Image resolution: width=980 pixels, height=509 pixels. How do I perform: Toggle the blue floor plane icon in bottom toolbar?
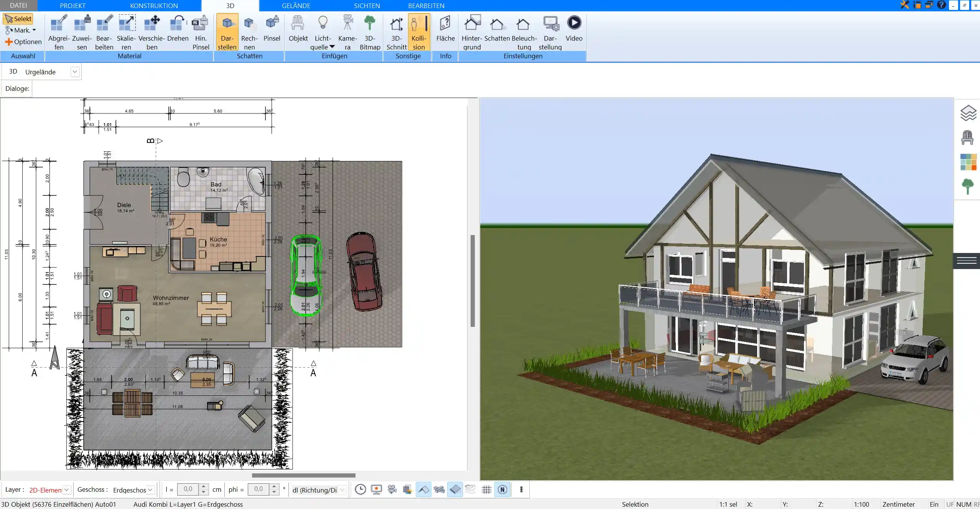(x=455, y=489)
